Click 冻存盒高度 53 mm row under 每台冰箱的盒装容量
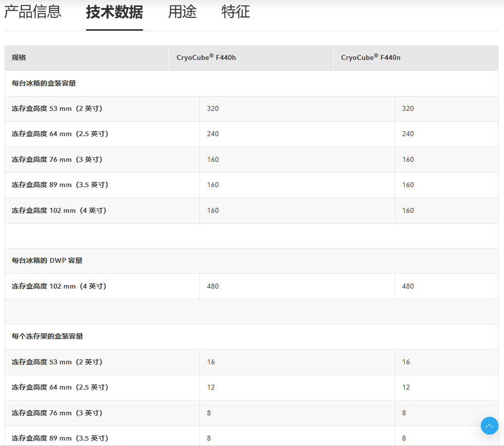 (251, 109)
